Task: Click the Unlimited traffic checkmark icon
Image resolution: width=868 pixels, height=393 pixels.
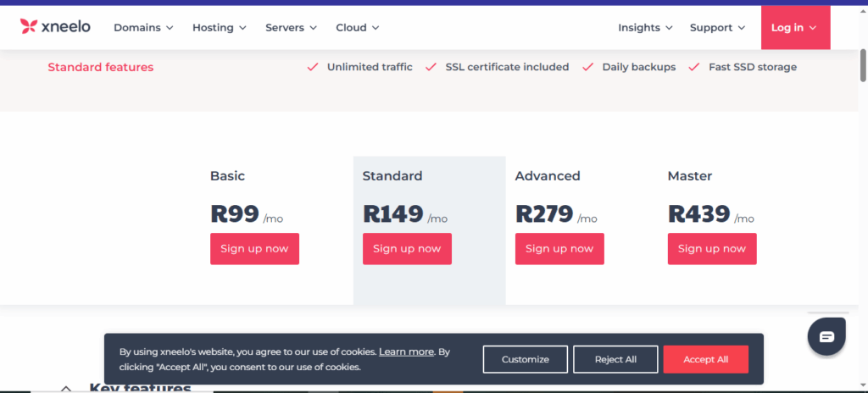Action: pos(313,67)
